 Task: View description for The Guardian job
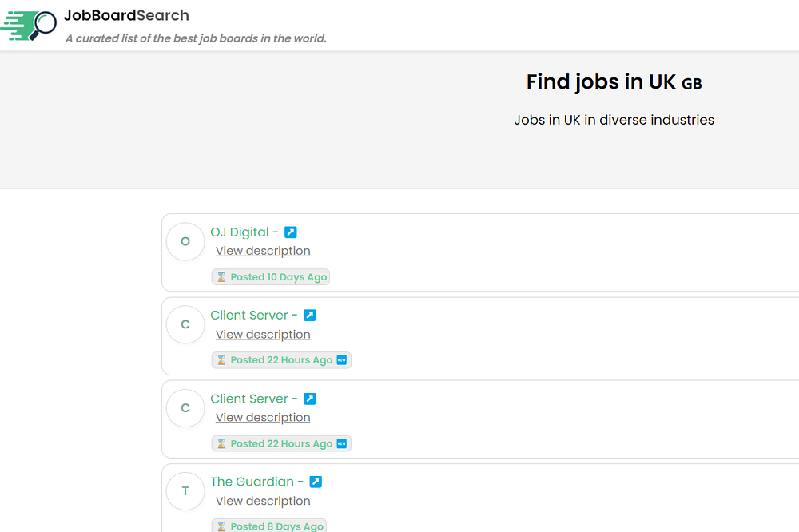click(x=263, y=502)
